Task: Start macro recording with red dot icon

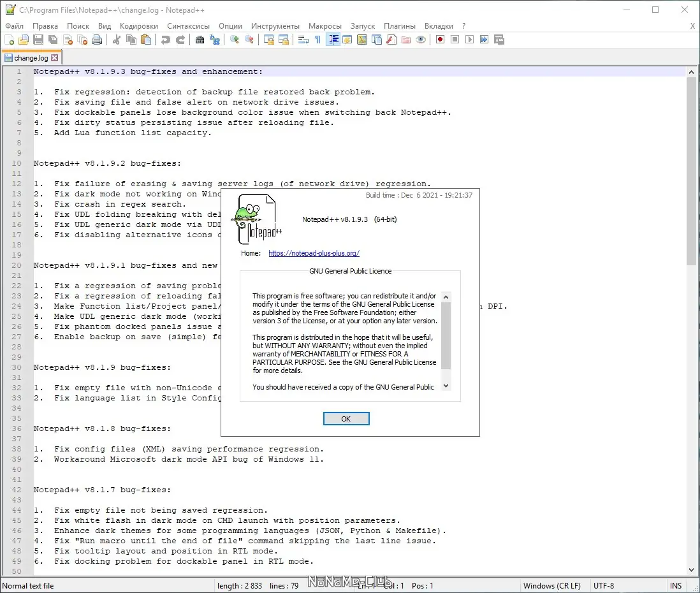Action: [x=440, y=40]
